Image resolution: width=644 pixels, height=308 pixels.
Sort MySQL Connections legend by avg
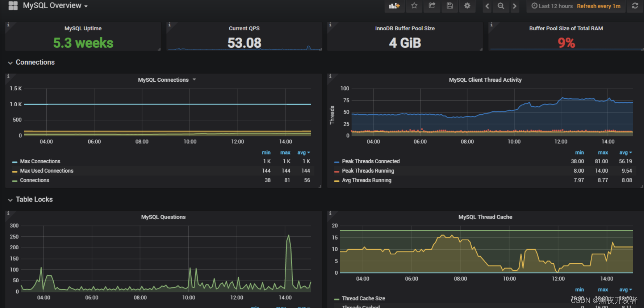[303, 152]
